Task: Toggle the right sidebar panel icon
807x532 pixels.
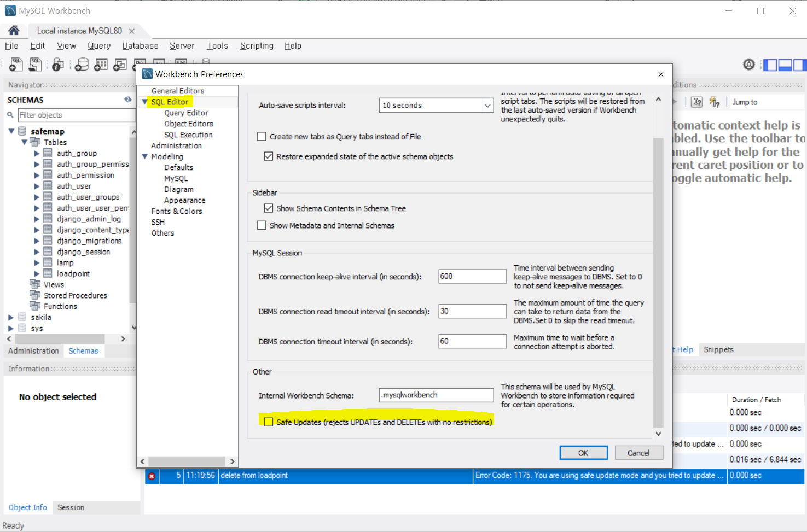Action: (x=800, y=65)
